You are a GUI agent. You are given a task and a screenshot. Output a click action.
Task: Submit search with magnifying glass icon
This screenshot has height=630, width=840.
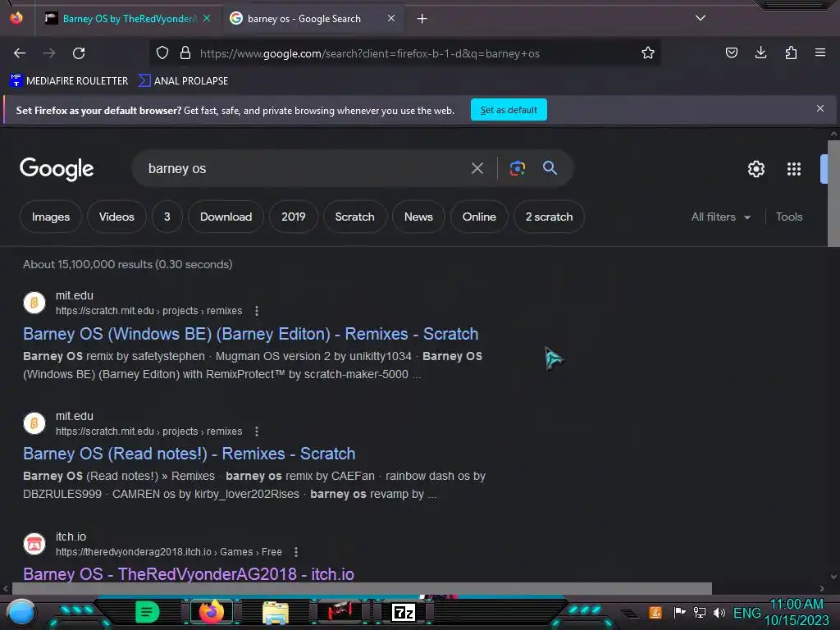pos(550,168)
